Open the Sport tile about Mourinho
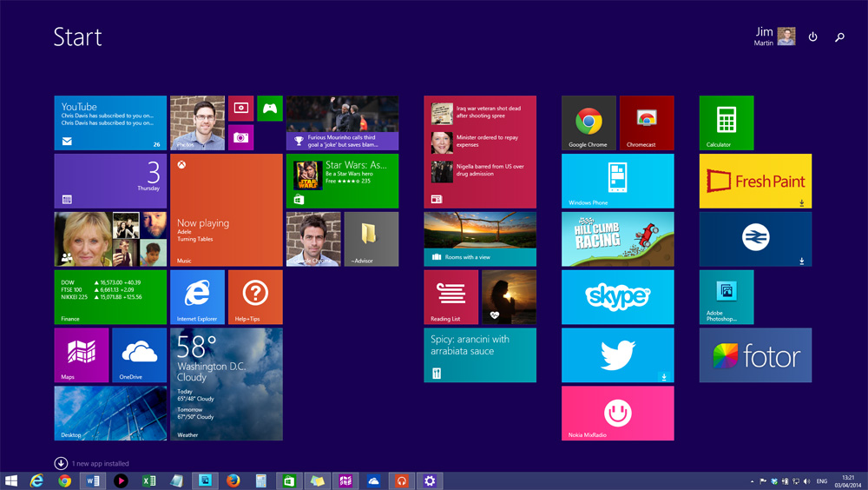Screen dimensions: 868x490 342,123
